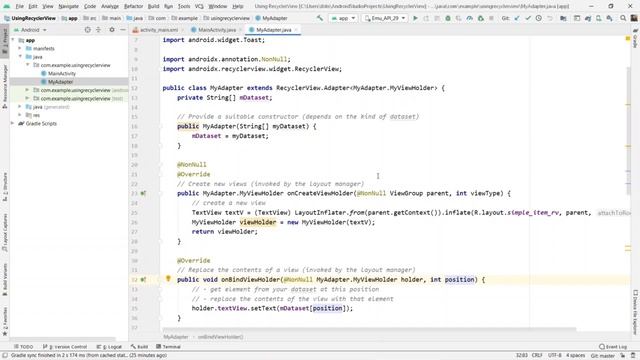
Task: Open the AVD Manager icon
Action: click(599, 18)
